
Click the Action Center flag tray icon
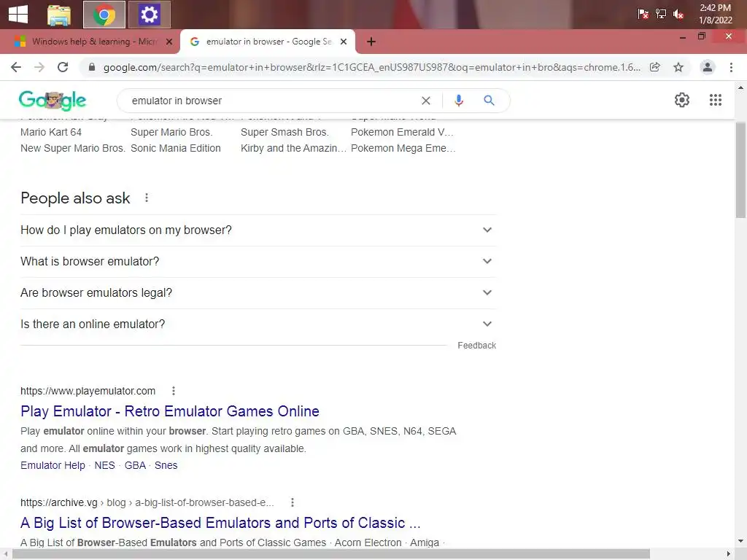tap(643, 14)
